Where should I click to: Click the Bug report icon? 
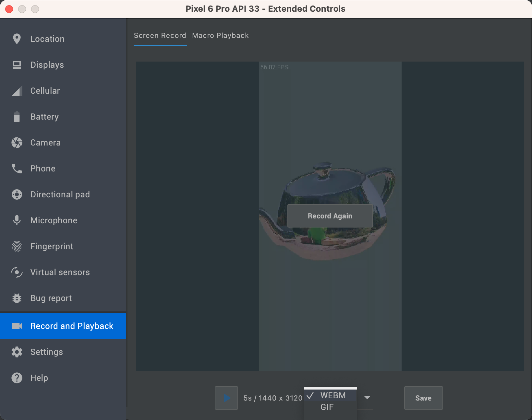tap(17, 298)
